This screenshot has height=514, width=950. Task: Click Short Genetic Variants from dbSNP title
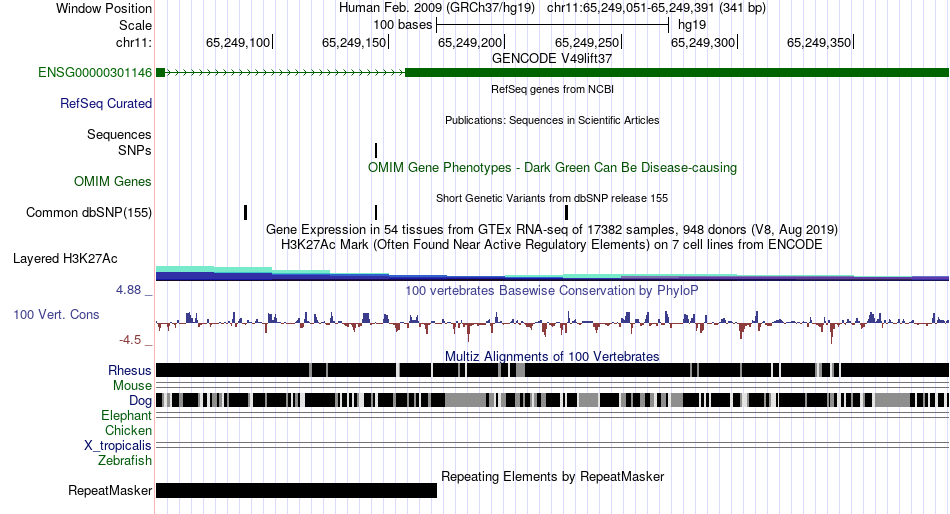click(552, 198)
